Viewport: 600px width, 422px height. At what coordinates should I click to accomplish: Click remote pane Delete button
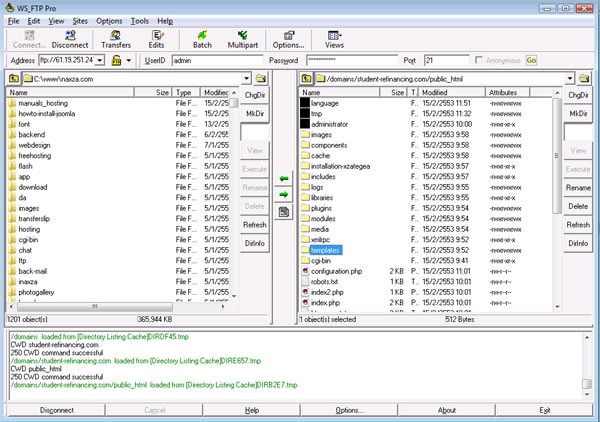pos(578,206)
